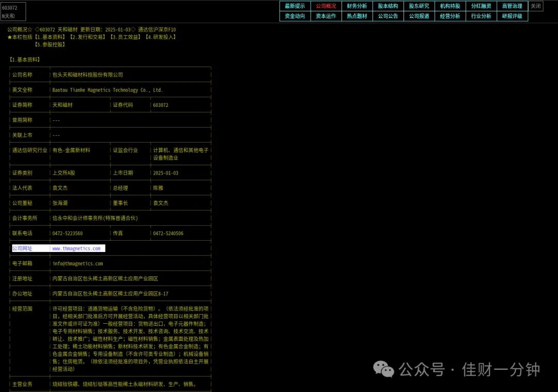
Task: Open the 分红融资 tab
Action: click(481, 6)
